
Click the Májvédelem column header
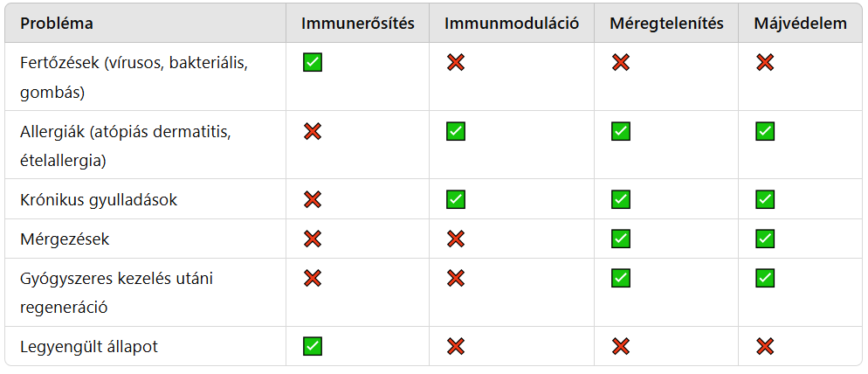click(x=800, y=24)
